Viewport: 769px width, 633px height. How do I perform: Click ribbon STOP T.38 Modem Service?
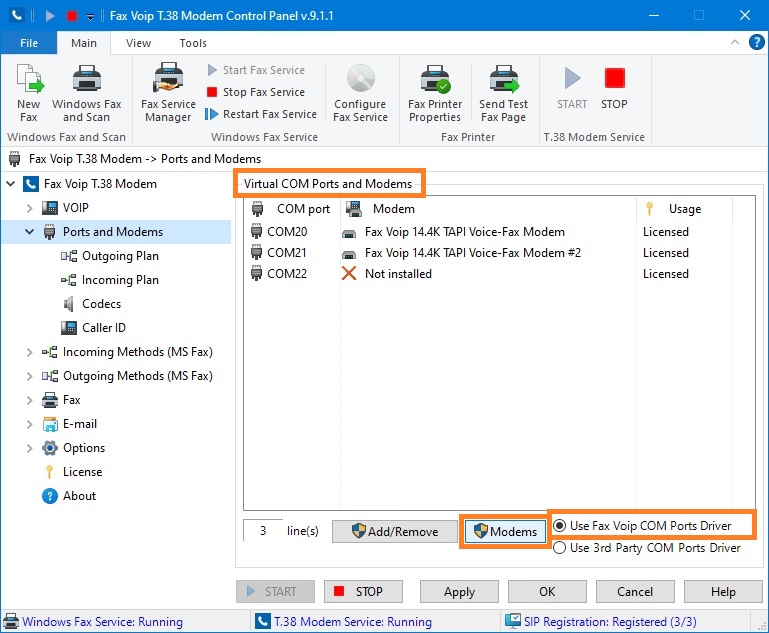(x=614, y=89)
